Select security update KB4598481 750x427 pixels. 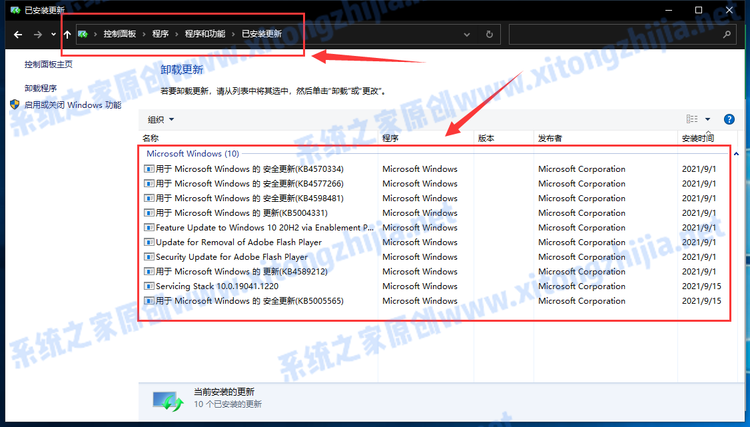(249, 198)
